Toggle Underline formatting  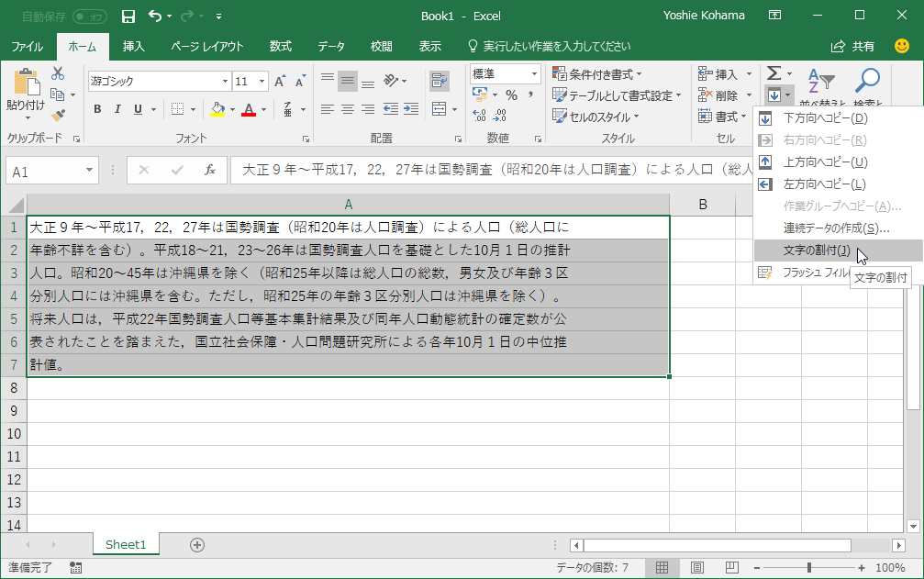coord(138,109)
